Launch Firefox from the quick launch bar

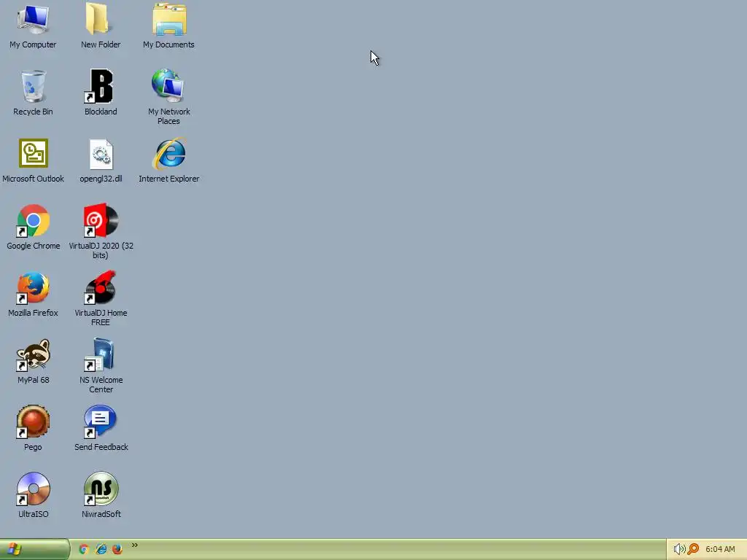(x=117, y=549)
